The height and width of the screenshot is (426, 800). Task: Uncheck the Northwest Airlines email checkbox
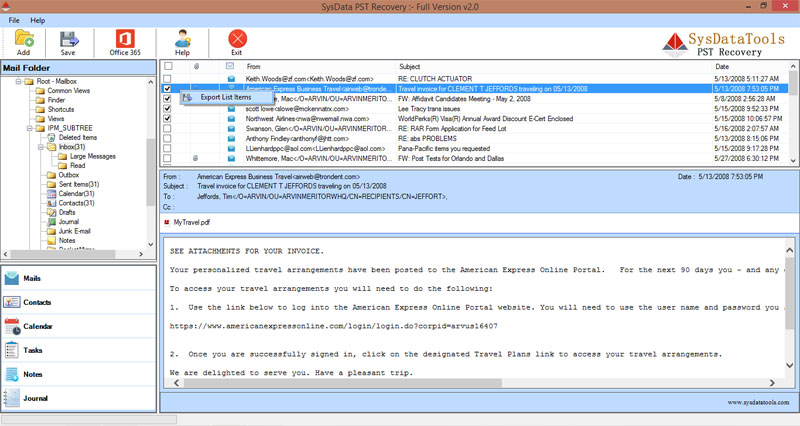[x=167, y=118]
